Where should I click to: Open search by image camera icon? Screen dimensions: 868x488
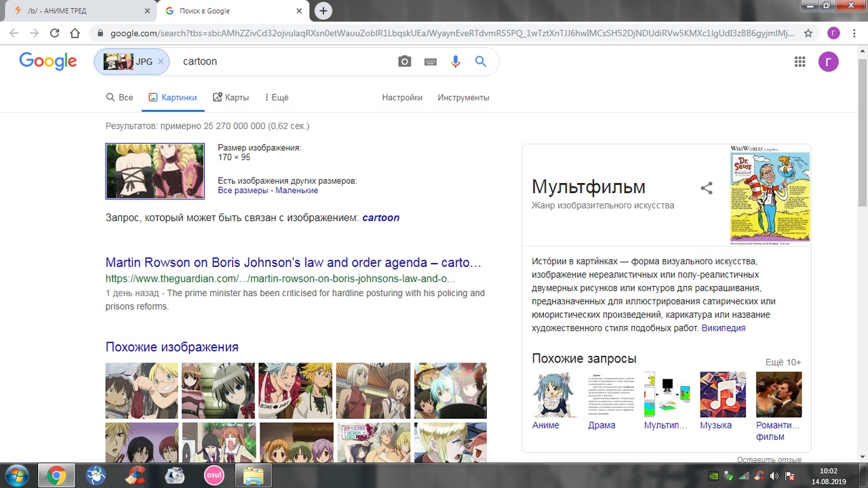point(405,62)
